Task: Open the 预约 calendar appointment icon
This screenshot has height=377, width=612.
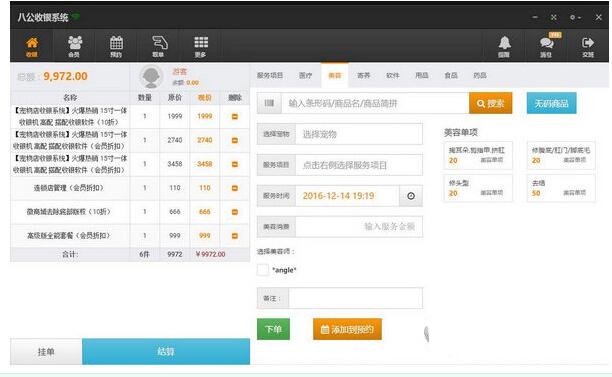Action: pos(116,46)
